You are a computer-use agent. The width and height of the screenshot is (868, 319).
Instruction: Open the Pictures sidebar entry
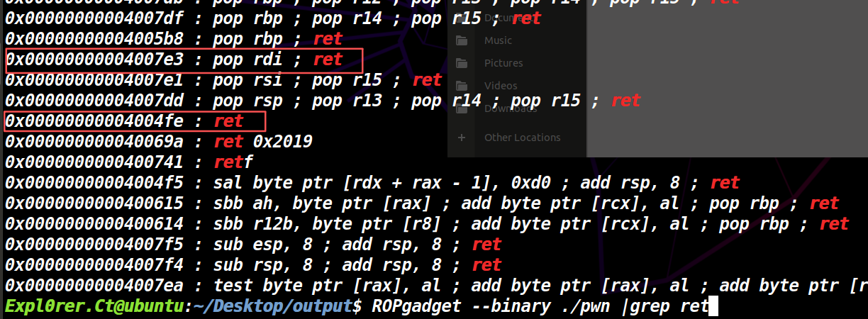coord(503,63)
